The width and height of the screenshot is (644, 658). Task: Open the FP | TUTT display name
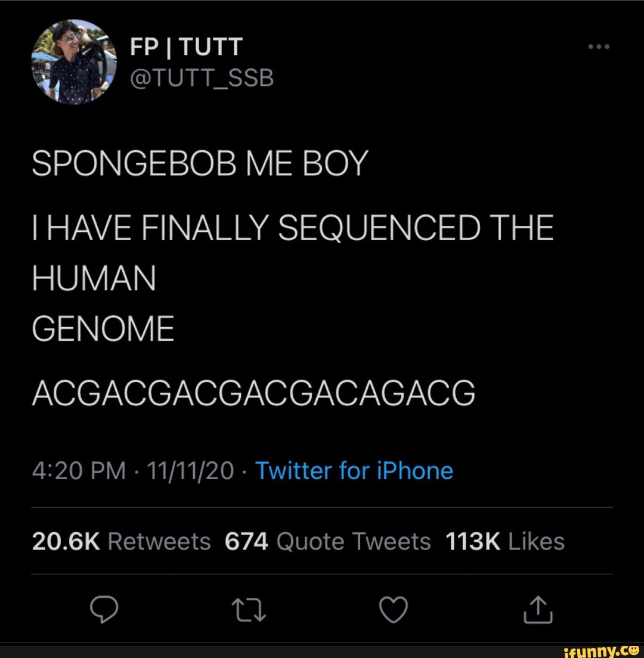[187, 46]
